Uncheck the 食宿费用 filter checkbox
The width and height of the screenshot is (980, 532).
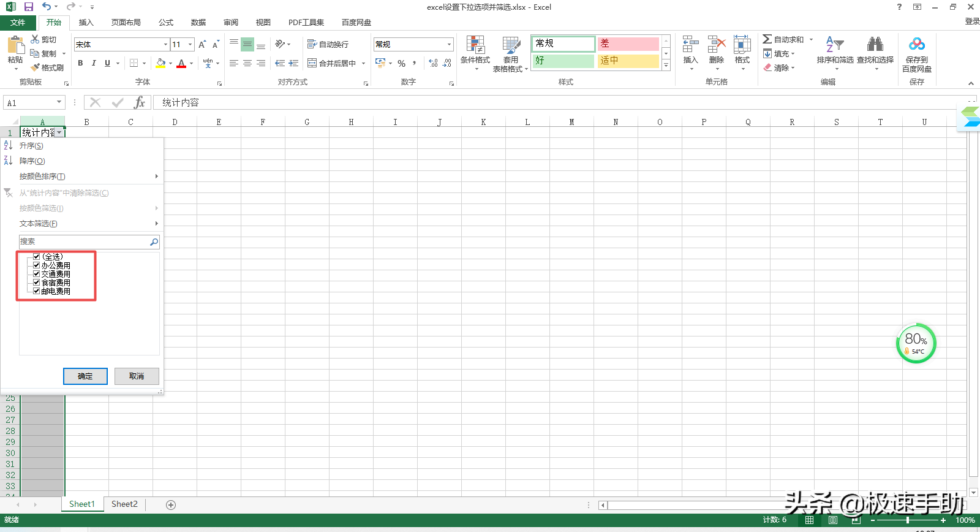click(x=36, y=282)
